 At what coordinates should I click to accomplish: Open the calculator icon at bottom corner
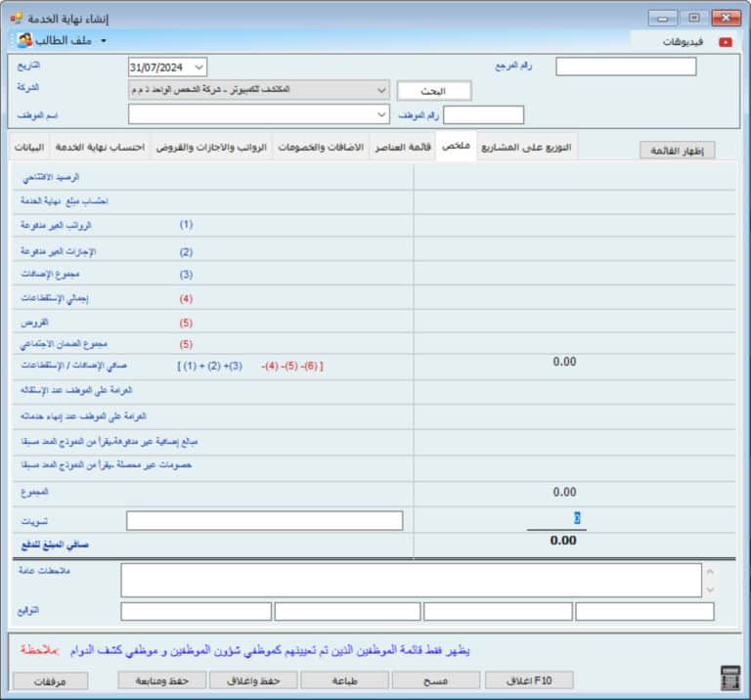click(x=730, y=678)
